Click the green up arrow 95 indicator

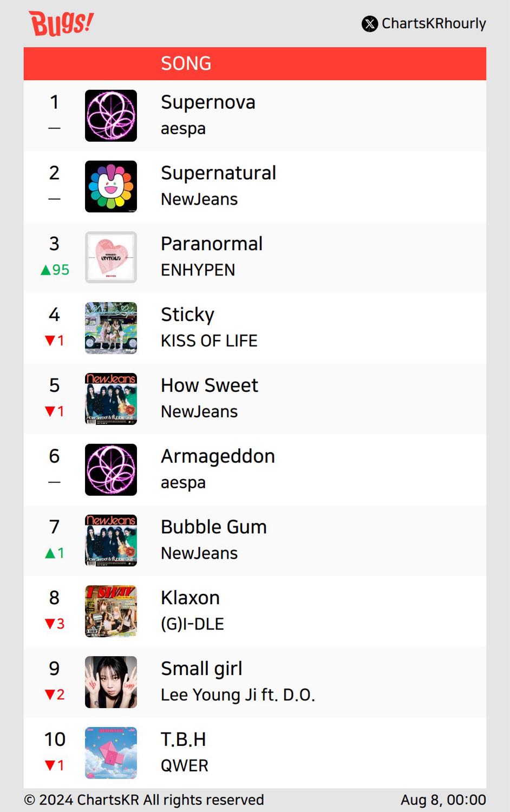tap(55, 270)
